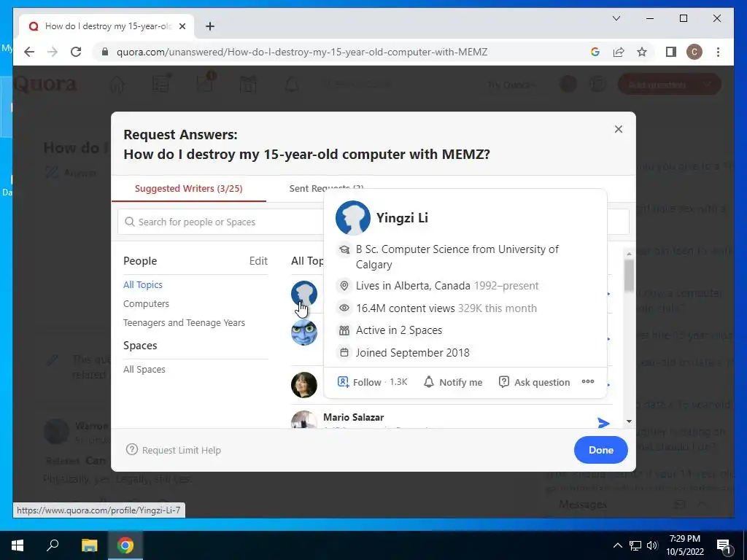This screenshot has height=560, width=747.
Task: Toggle Chrome side panel
Action: (671, 52)
